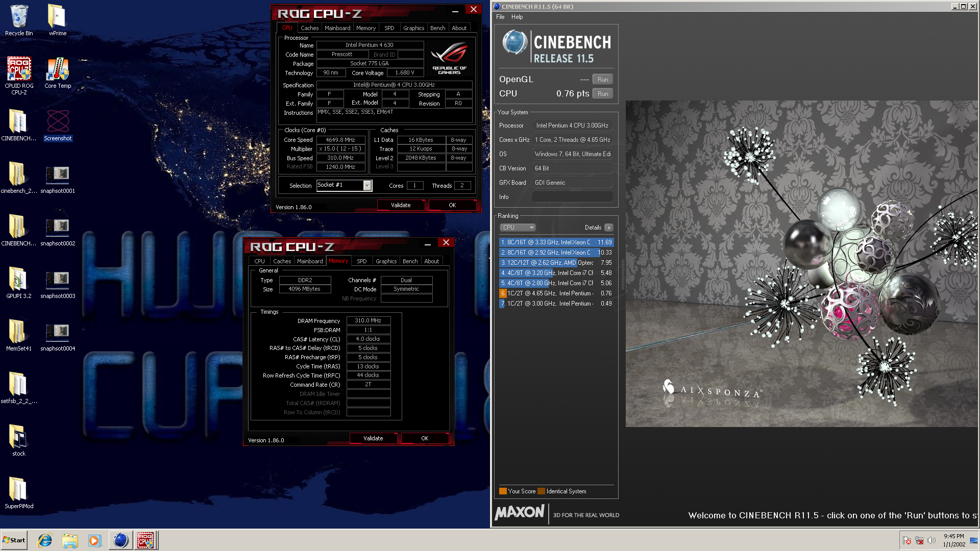
Task: Click the Cinebench Info input field
Action: pos(572,197)
